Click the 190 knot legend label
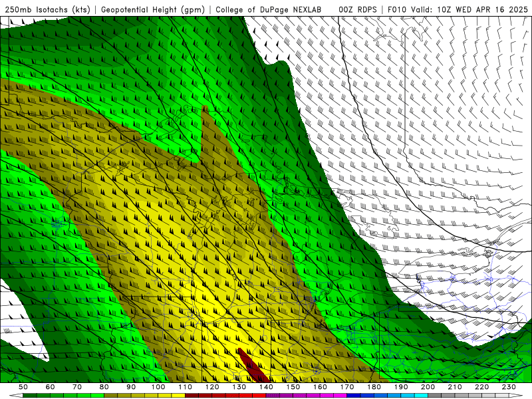This screenshot has height=399, width=532. 401,387
